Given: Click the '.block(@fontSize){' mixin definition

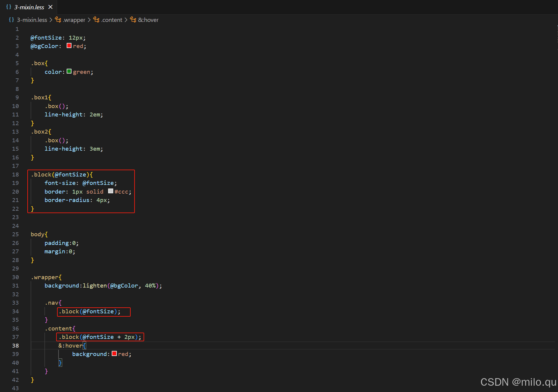Looking at the screenshot, I should [62, 174].
